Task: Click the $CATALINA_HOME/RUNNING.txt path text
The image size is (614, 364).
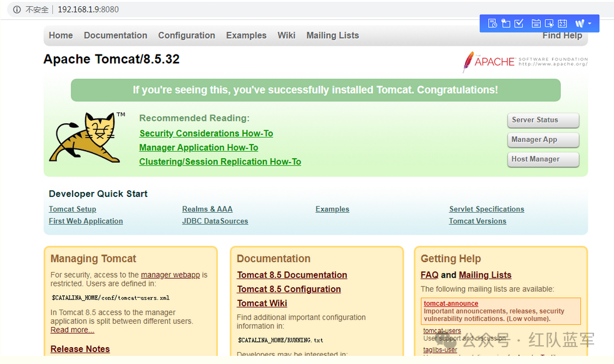Action: 280,340
